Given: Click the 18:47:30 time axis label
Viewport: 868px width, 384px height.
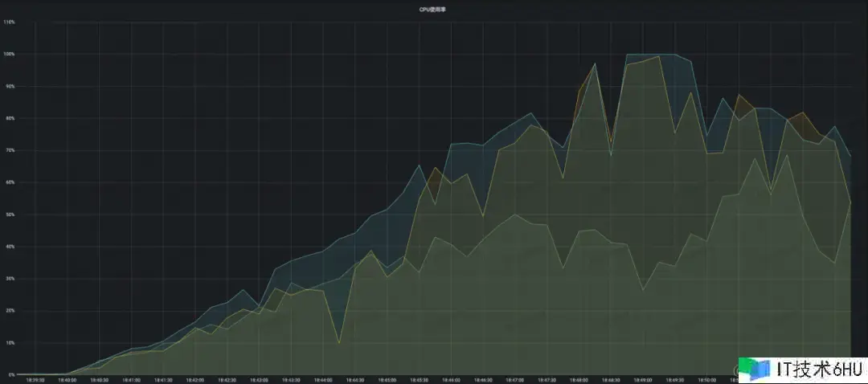Looking at the screenshot, I should tap(547, 380).
